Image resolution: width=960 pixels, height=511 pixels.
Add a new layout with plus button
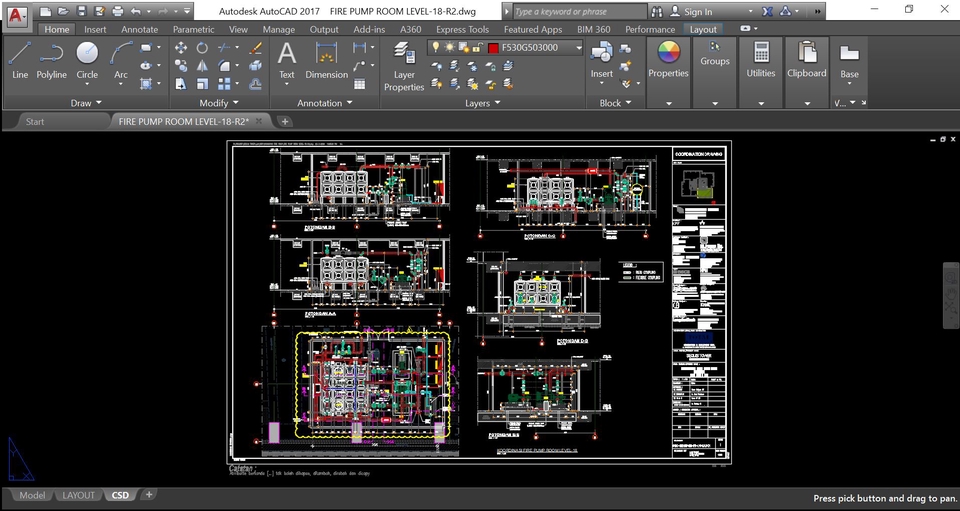[148, 494]
